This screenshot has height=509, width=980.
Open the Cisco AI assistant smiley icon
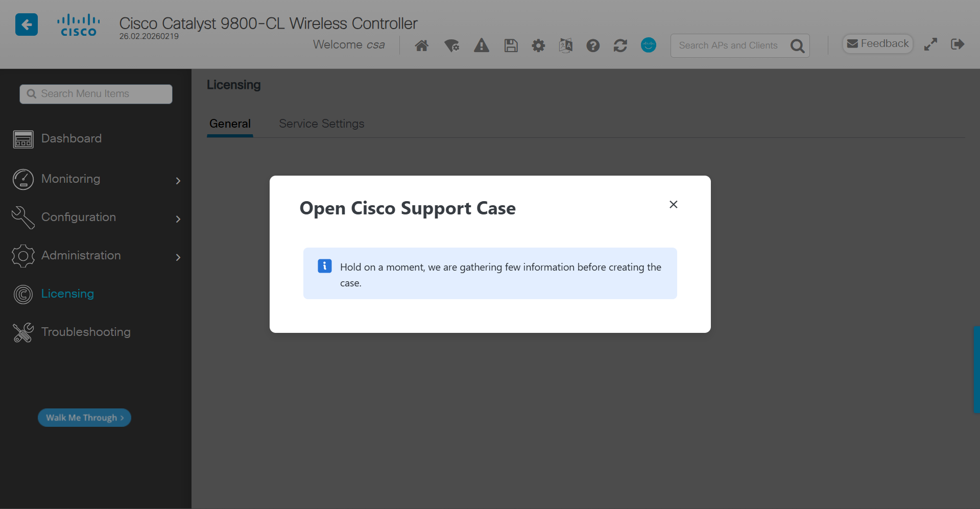pos(648,45)
